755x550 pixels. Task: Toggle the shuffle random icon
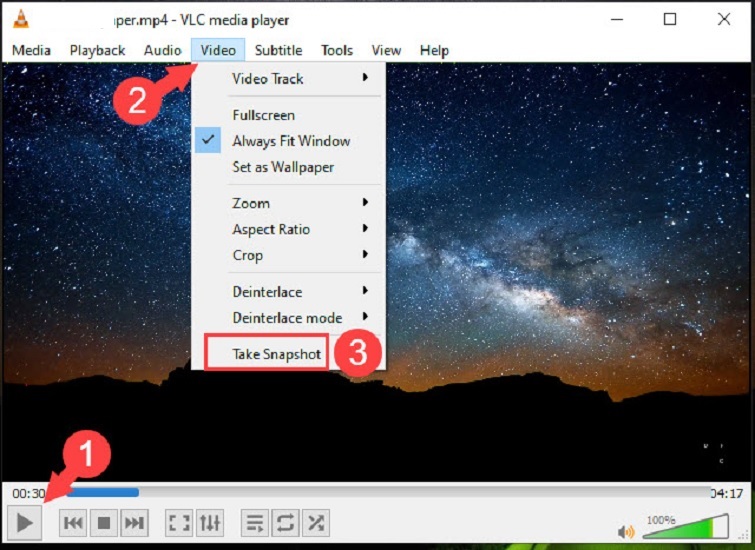[316, 522]
